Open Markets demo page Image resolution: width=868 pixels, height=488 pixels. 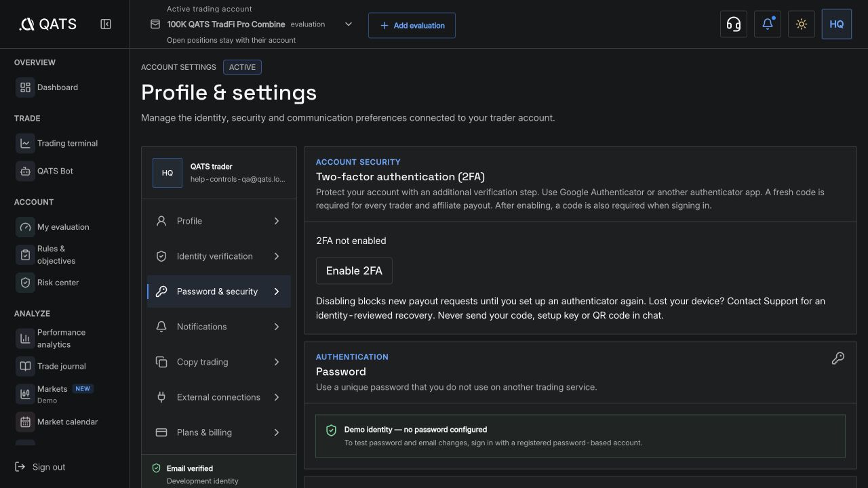click(x=64, y=394)
